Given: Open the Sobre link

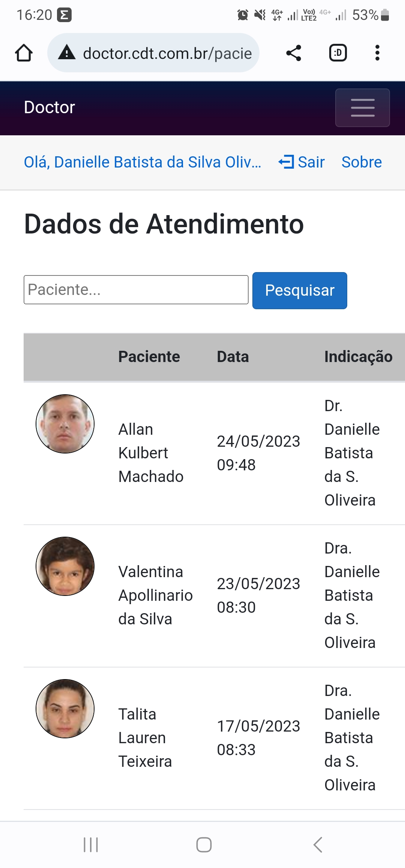Looking at the screenshot, I should (x=361, y=162).
